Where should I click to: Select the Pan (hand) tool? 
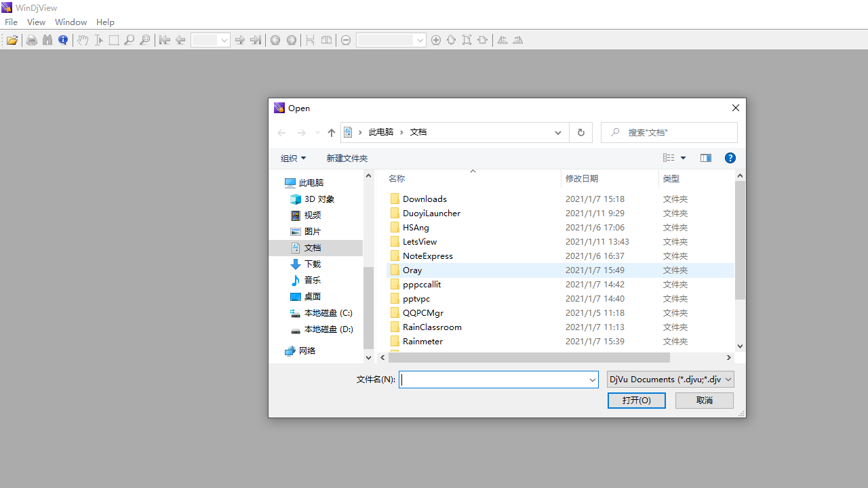(x=83, y=40)
